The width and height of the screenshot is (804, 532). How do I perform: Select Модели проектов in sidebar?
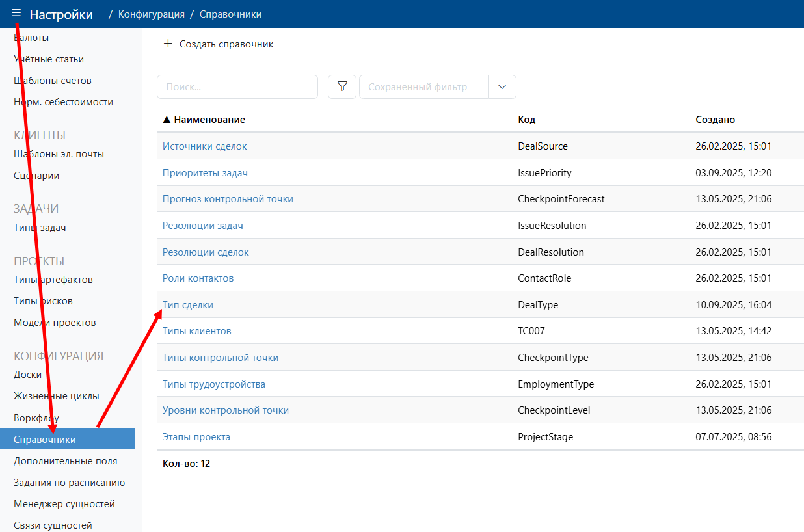point(55,323)
